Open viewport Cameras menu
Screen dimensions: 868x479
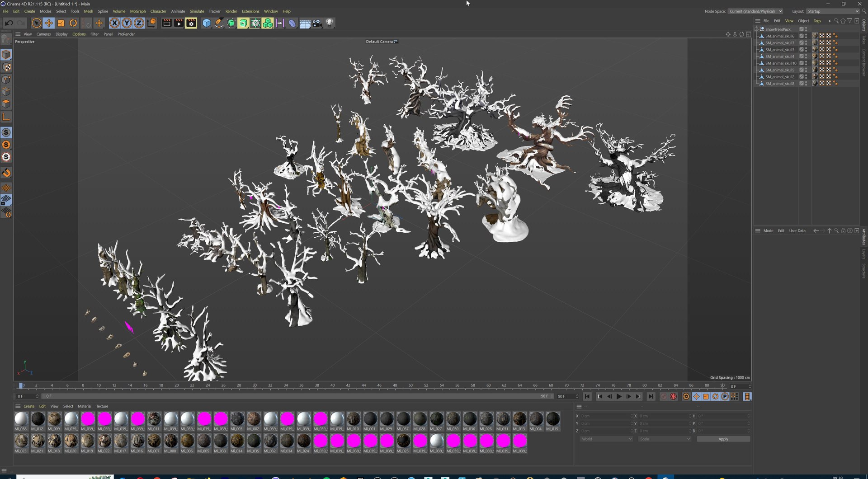point(43,34)
